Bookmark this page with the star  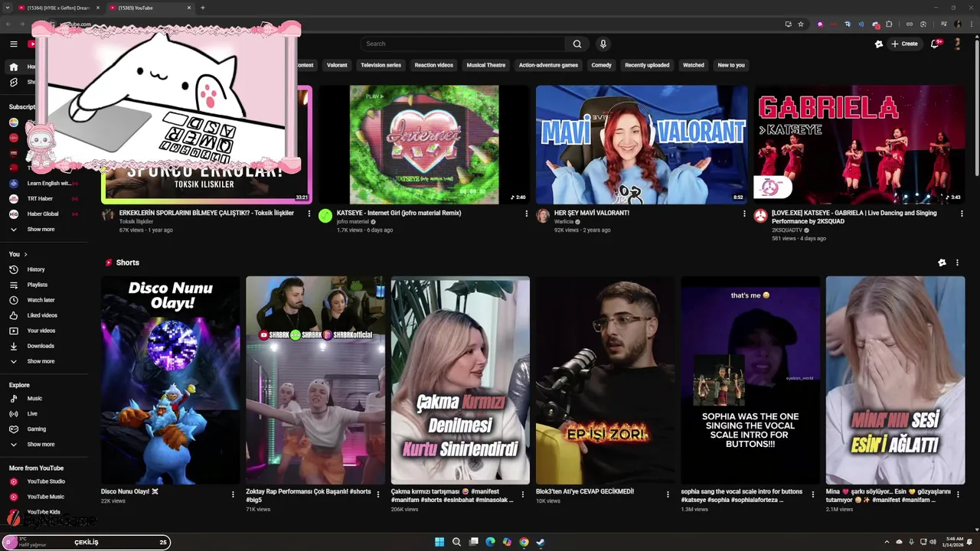pyautogui.click(x=801, y=24)
